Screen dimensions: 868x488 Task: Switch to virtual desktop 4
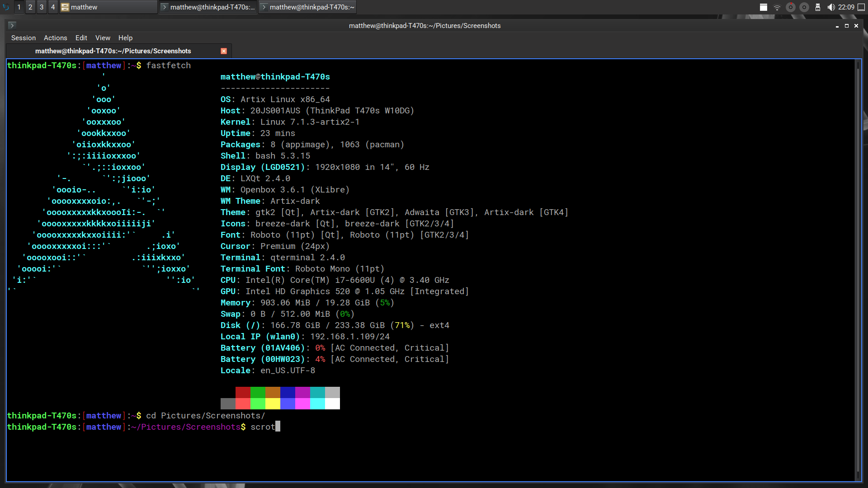53,7
